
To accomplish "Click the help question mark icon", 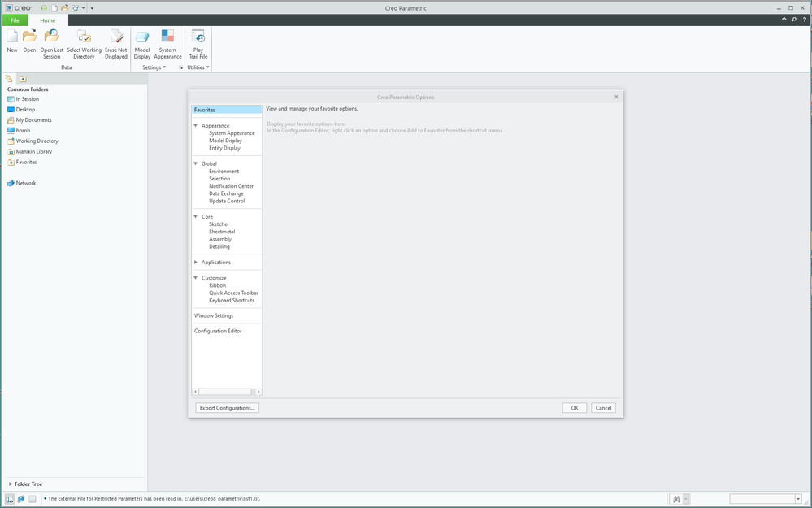I will click(x=804, y=20).
